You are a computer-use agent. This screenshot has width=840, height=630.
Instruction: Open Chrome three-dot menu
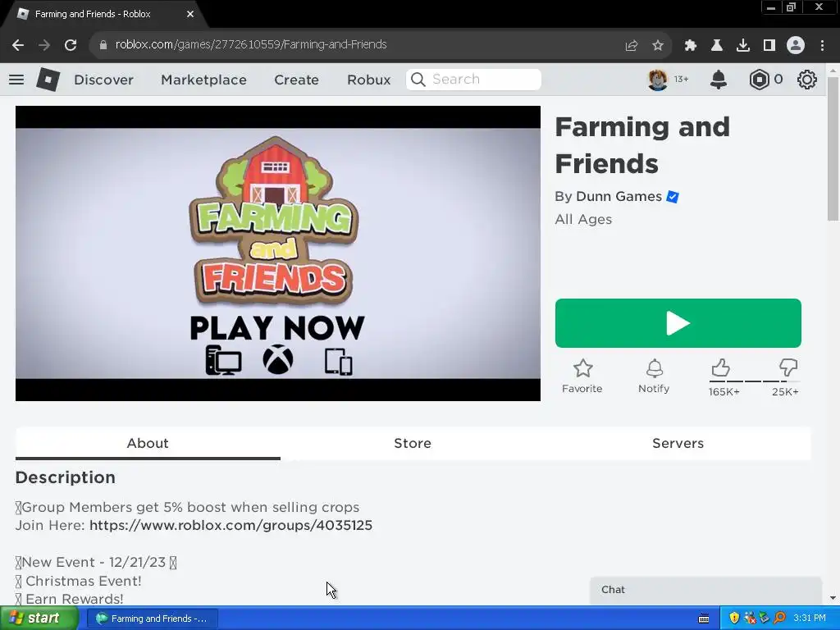822,46
